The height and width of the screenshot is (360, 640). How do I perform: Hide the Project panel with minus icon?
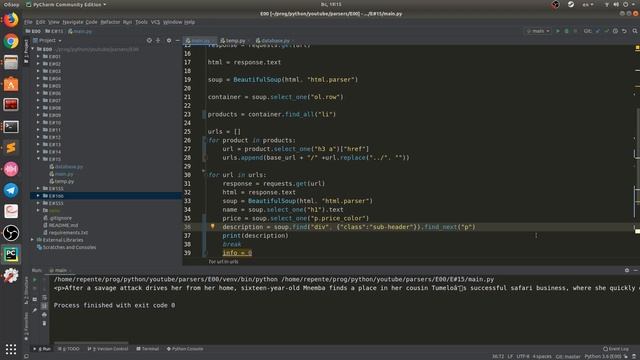tap(178, 40)
